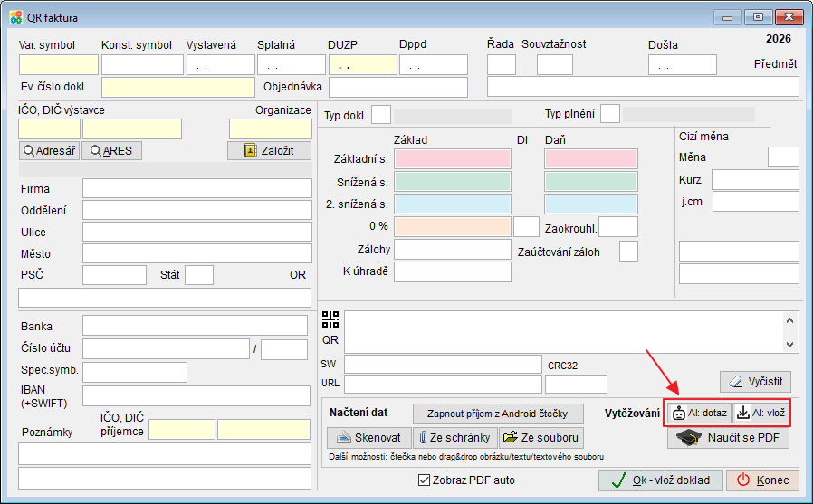Toggle Zaúčtování záloh checkbox
This screenshot has height=504, width=813.
coord(628,252)
